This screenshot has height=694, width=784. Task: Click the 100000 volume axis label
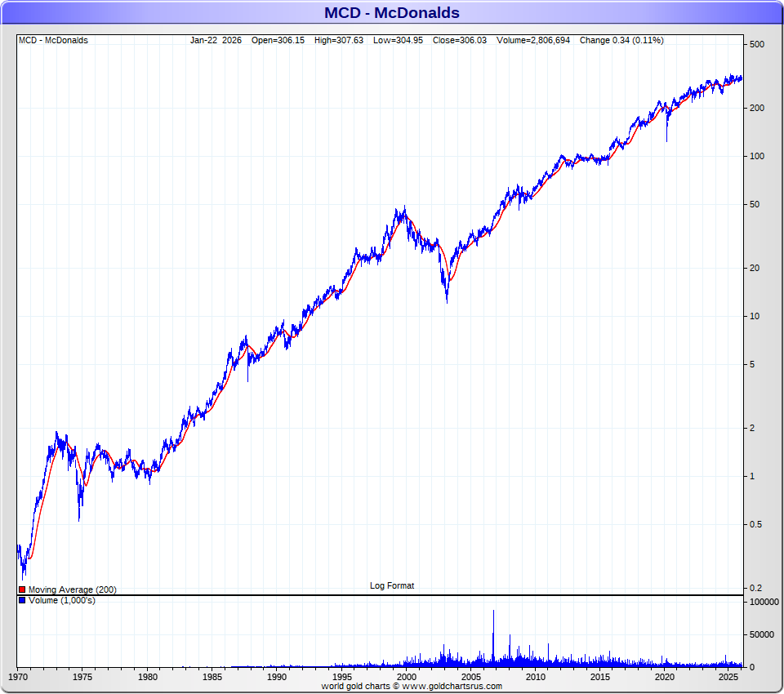point(764,603)
